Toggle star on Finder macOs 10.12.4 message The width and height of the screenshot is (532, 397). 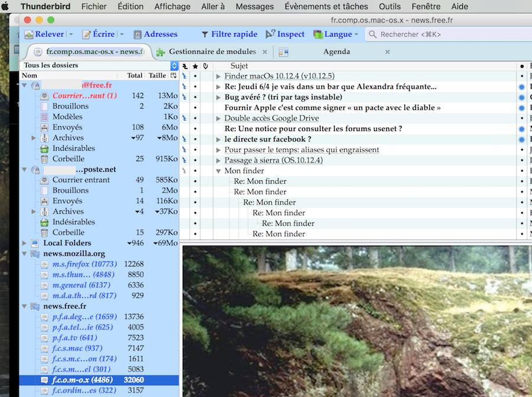[195, 76]
